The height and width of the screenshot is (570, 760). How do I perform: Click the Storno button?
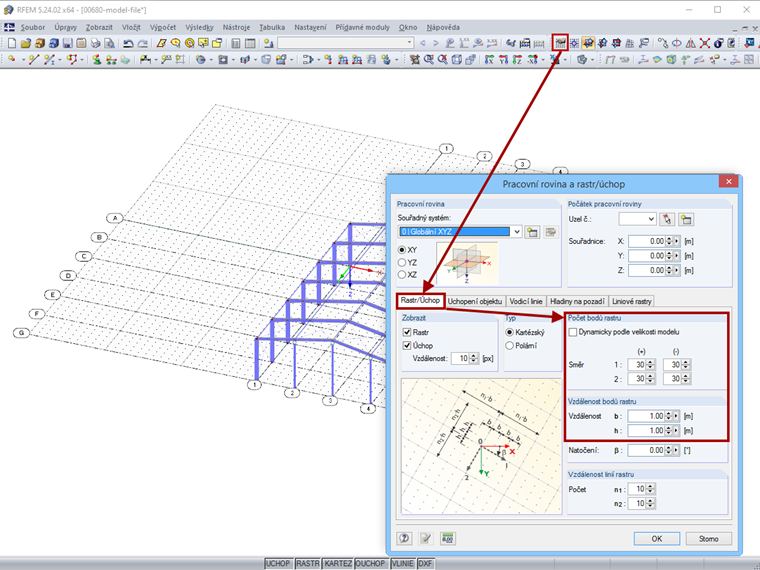tap(708, 538)
